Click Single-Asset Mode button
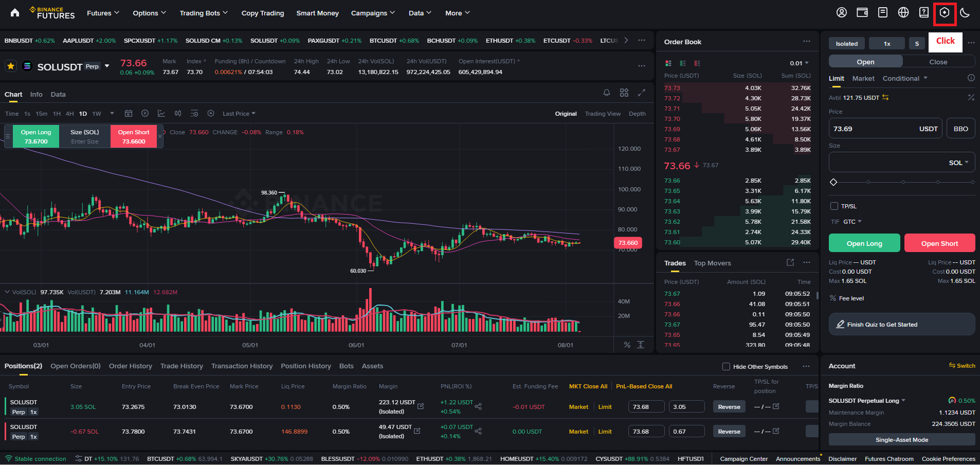The height and width of the screenshot is (465, 980). click(902, 439)
